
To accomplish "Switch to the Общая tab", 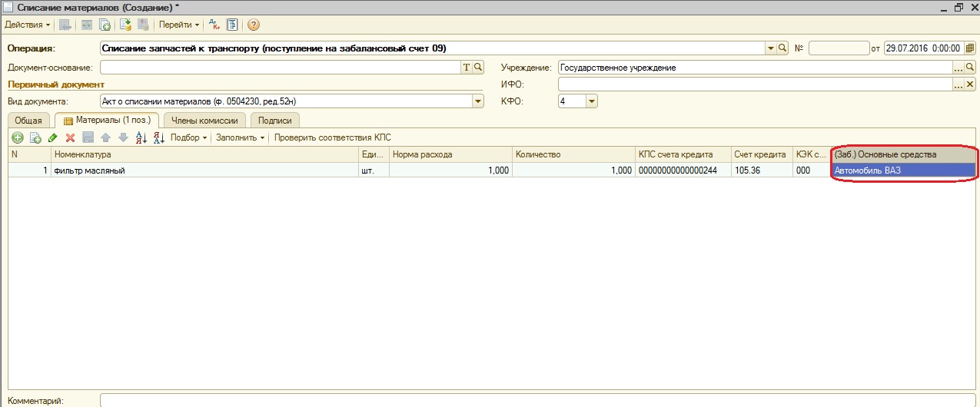I will point(28,121).
